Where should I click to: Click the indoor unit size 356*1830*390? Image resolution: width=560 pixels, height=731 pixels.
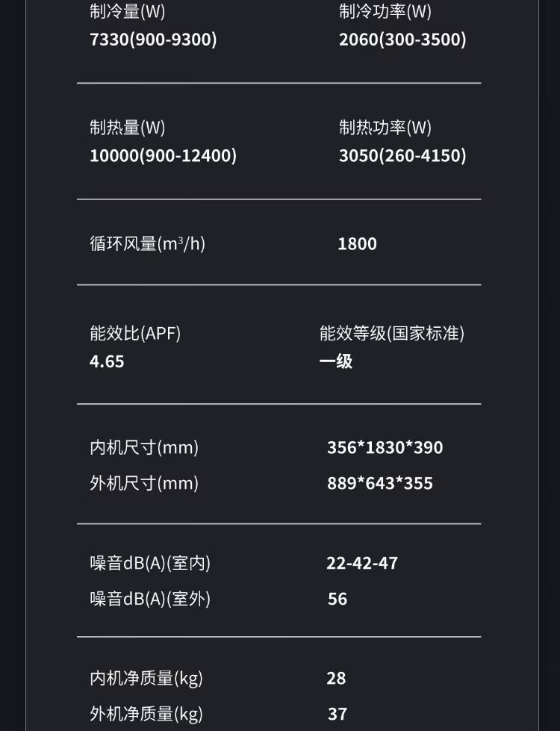coord(385,448)
